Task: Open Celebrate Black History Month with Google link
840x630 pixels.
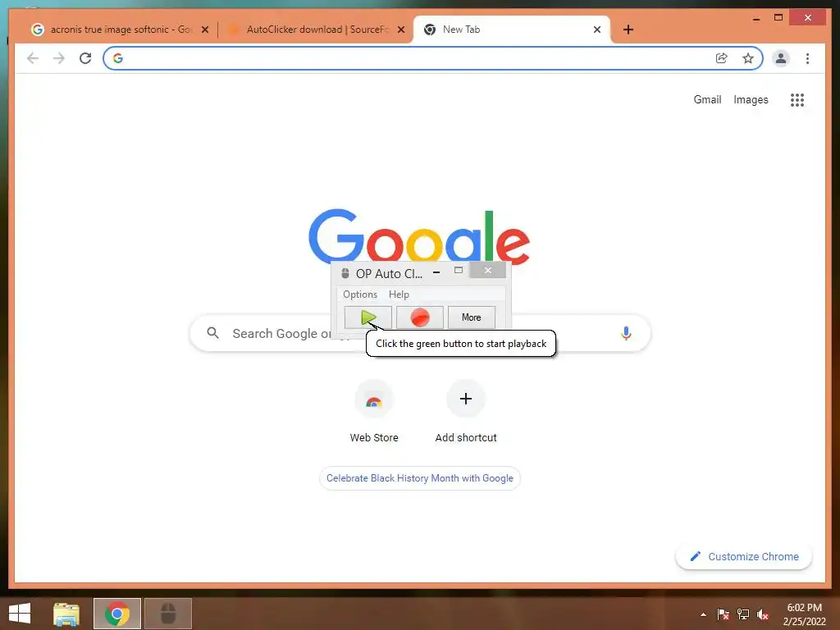Action: click(x=420, y=478)
